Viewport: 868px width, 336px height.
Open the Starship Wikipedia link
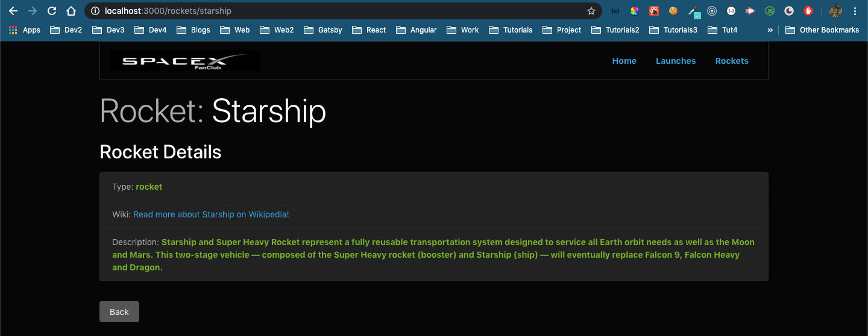pyautogui.click(x=211, y=214)
